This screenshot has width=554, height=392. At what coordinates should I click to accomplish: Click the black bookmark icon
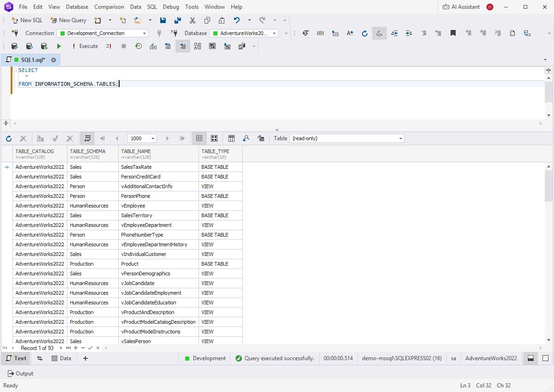453,33
